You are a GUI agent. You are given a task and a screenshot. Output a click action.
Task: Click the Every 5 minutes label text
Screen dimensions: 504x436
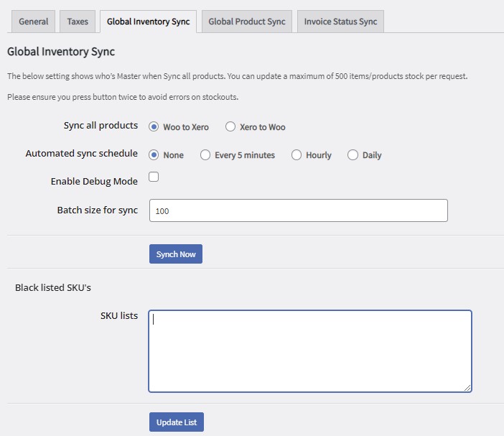[245, 155]
